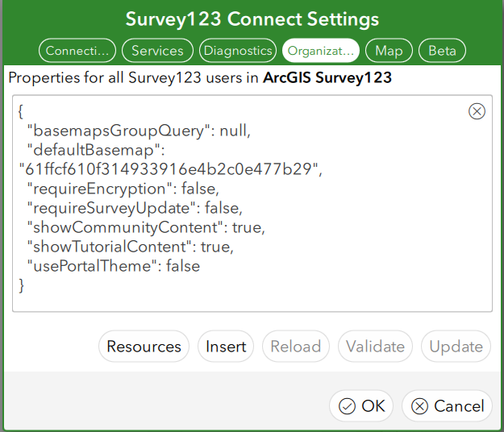
Task: Click the usePortalTheme property line
Action: 113,266
